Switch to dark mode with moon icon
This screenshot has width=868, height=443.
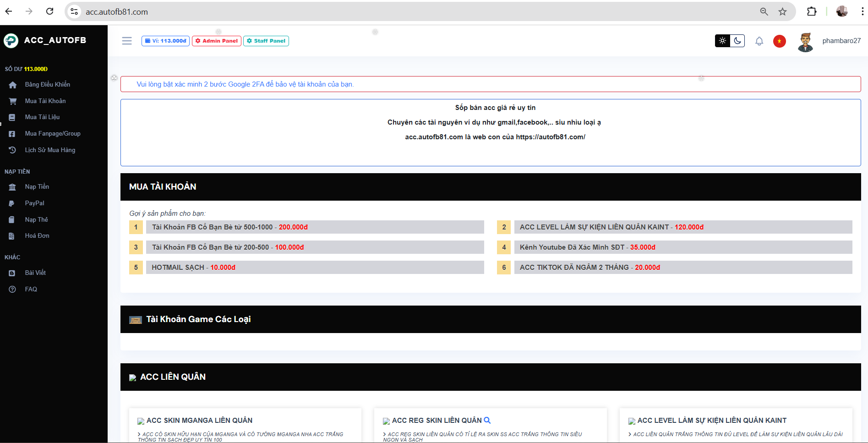click(737, 41)
